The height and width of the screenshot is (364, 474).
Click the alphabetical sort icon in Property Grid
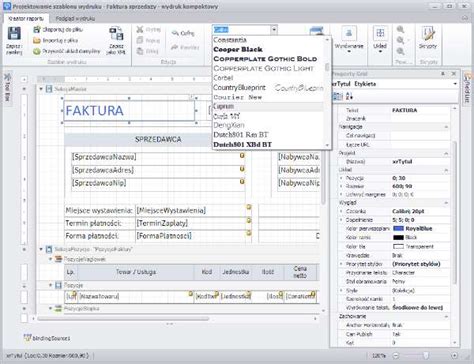pos(349,97)
